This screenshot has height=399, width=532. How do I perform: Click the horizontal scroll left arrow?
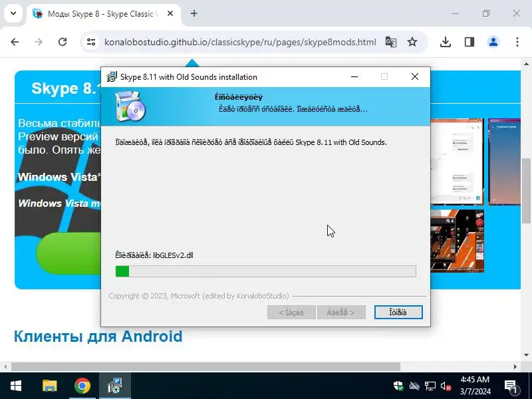click(x=5, y=367)
